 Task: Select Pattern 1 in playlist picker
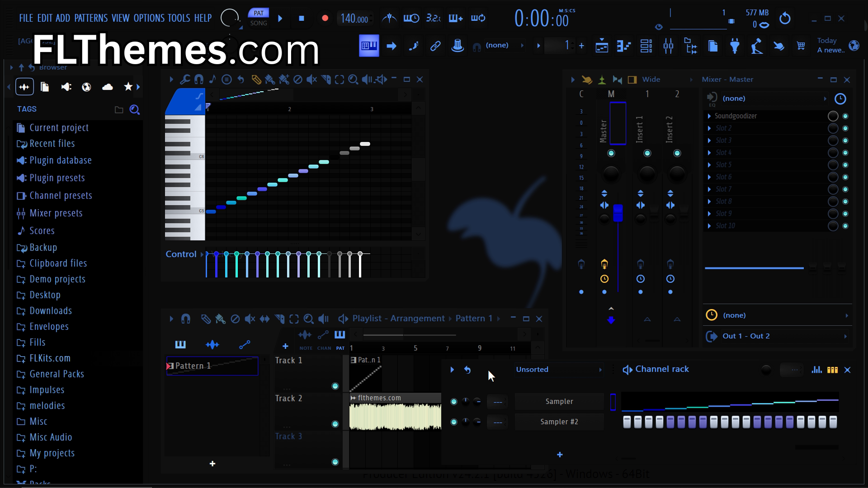(x=212, y=366)
